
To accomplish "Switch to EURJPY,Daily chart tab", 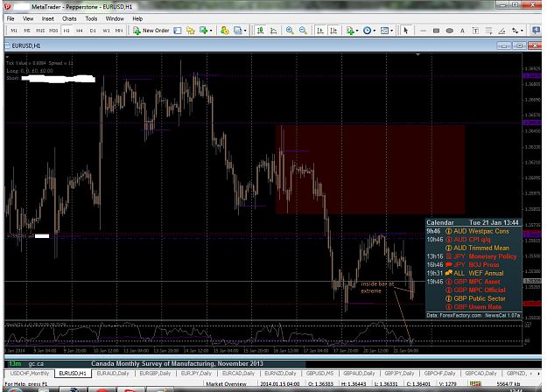I will point(196,374).
